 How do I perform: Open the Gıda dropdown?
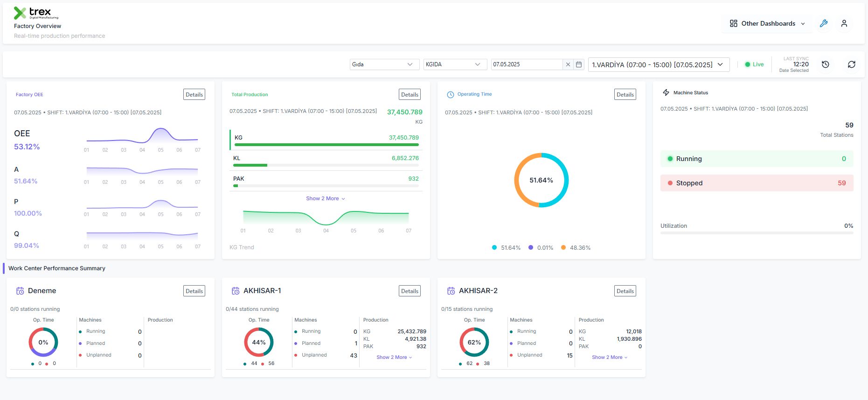click(x=383, y=64)
